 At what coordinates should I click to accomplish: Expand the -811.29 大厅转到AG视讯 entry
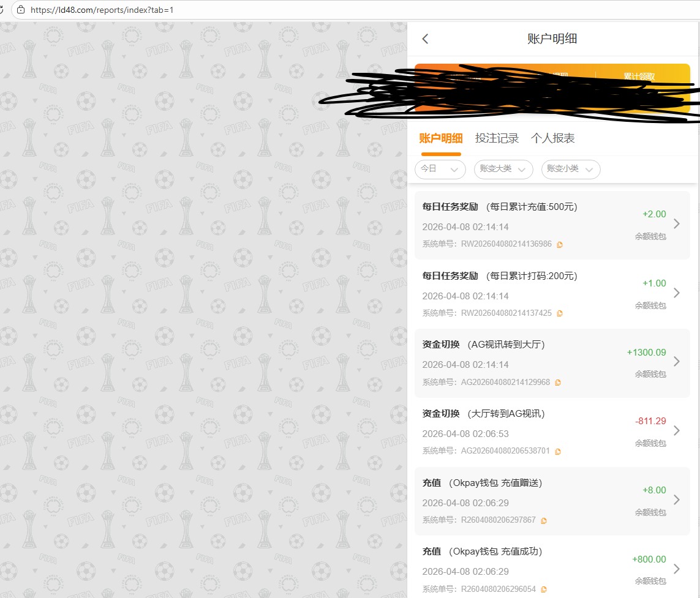pyautogui.click(x=676, y=431)
